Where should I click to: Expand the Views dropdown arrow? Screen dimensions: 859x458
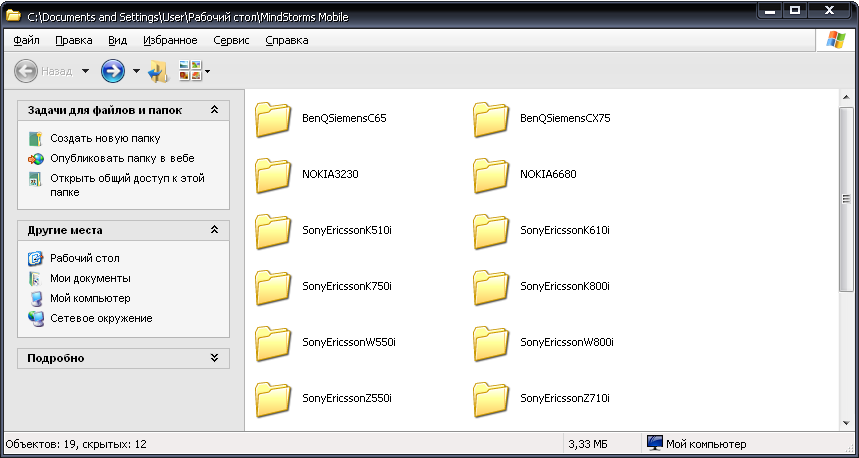tap(208, 71)
